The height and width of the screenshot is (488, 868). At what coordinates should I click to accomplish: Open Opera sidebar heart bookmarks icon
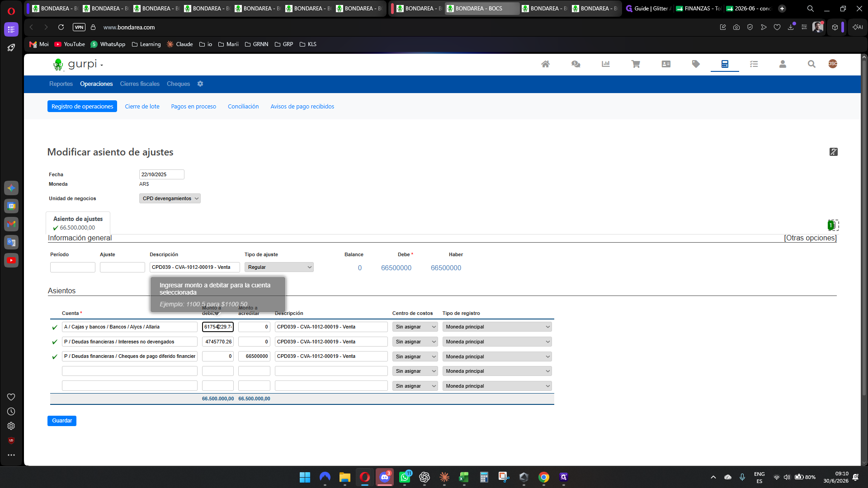(x=11, y=397)
